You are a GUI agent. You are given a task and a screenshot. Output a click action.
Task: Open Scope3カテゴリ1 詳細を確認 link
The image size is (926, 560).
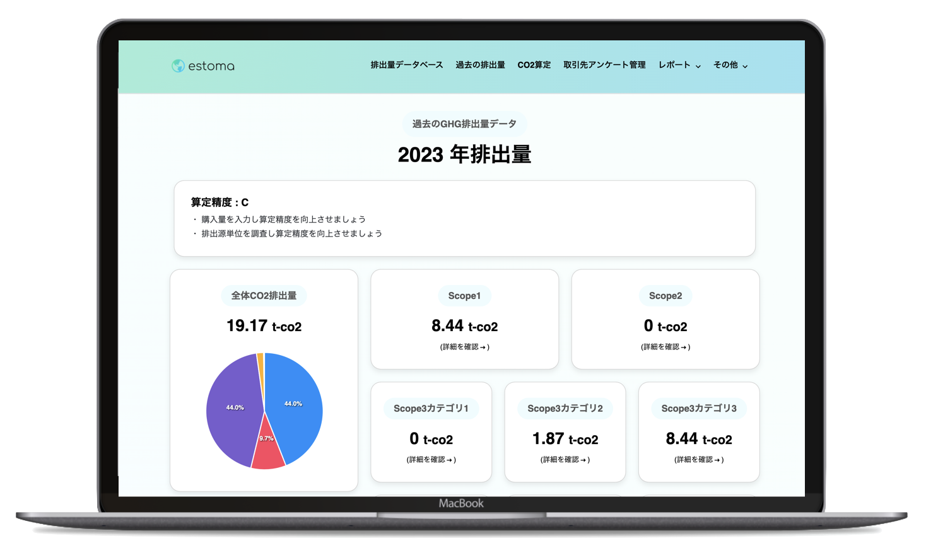tap(431, 460)
